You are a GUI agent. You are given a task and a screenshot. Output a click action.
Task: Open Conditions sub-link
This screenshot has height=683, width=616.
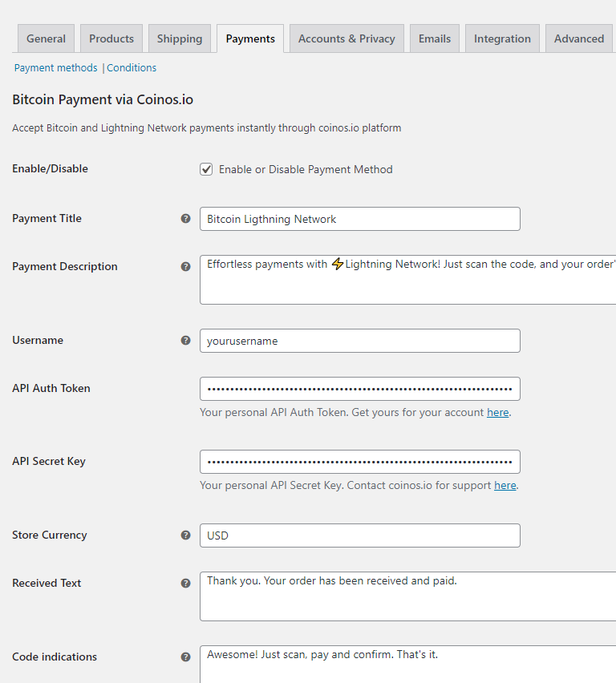pyautogui.click(x=132, y=68)
